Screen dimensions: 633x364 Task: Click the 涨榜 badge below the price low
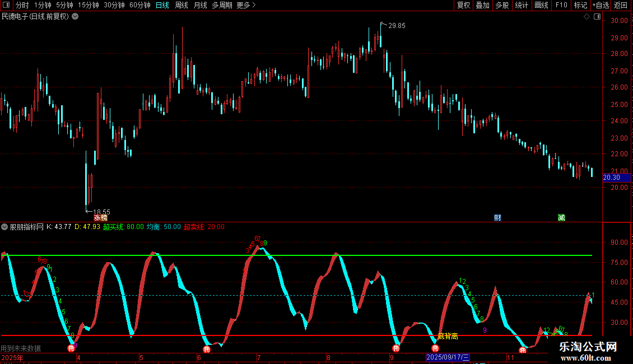coord(100,218)
